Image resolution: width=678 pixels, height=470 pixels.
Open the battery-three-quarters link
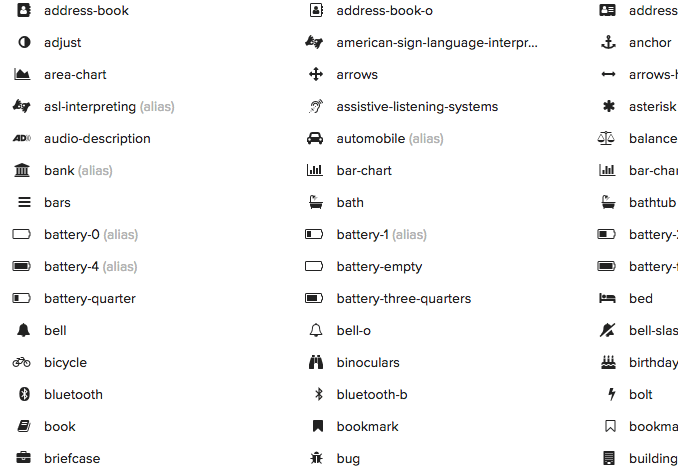click(x=404, y=298)
